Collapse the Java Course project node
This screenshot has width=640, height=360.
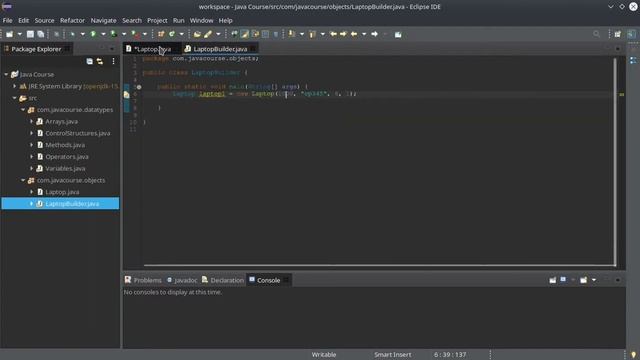click(x=6, y=74)
